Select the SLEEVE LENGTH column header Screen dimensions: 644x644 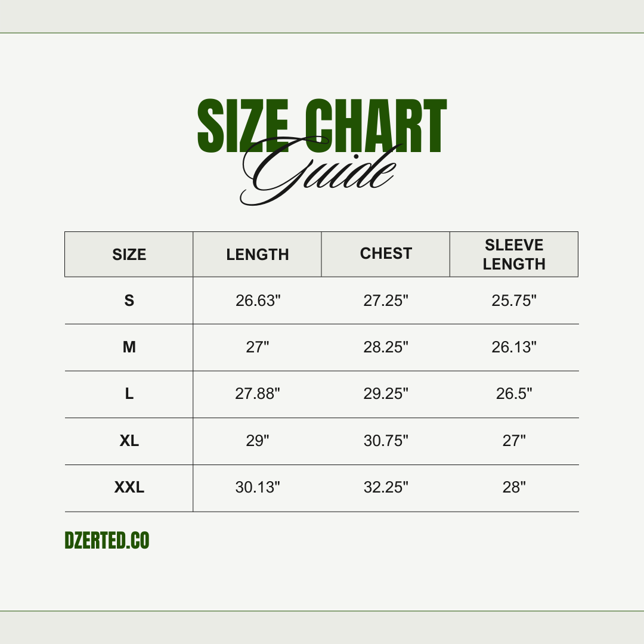514,255
